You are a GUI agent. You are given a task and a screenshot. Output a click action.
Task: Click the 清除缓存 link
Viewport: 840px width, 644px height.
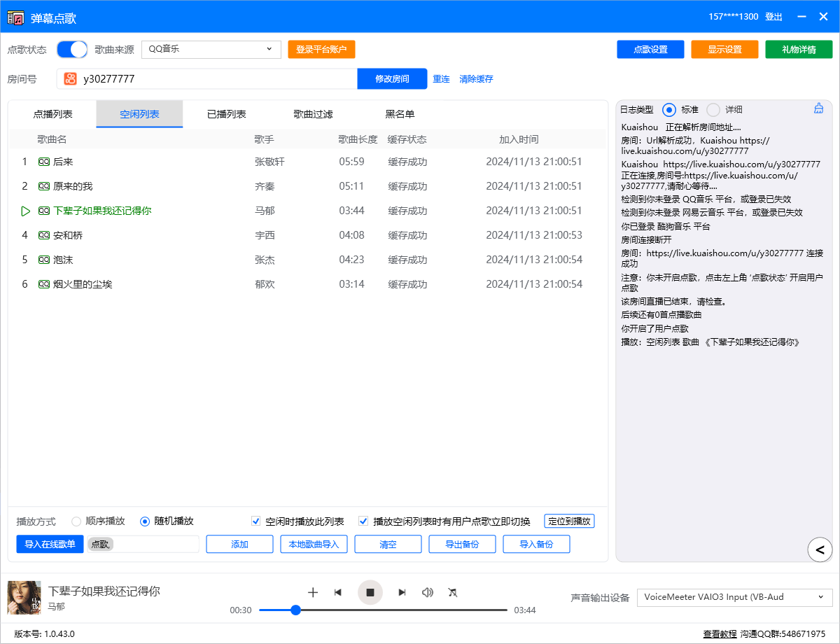pos(476,79)
